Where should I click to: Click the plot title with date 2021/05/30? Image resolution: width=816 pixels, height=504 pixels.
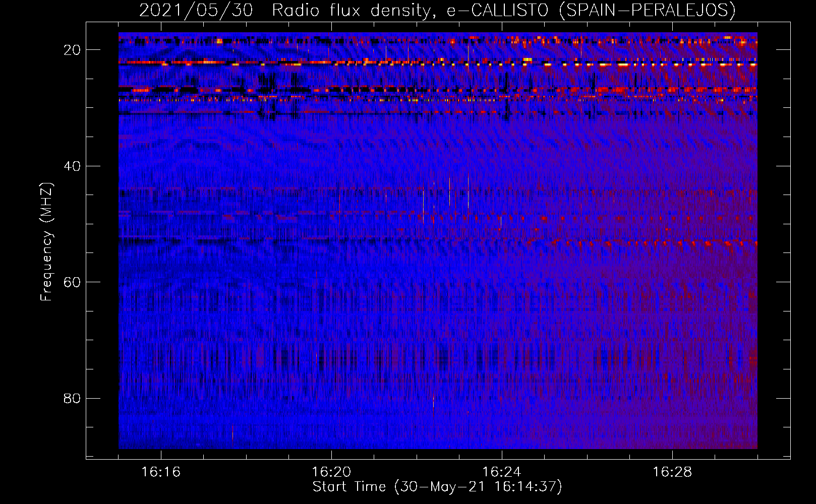pos(437,10)
